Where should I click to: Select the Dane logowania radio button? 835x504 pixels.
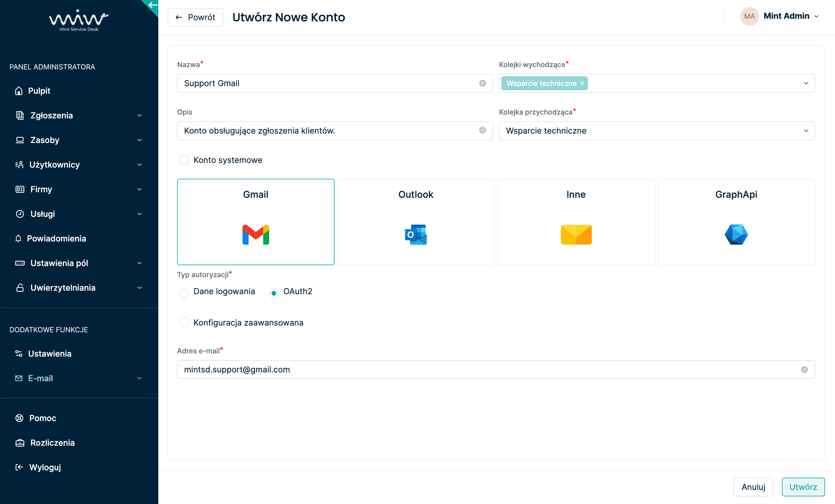pyautogui.click(x=184, y=293)
